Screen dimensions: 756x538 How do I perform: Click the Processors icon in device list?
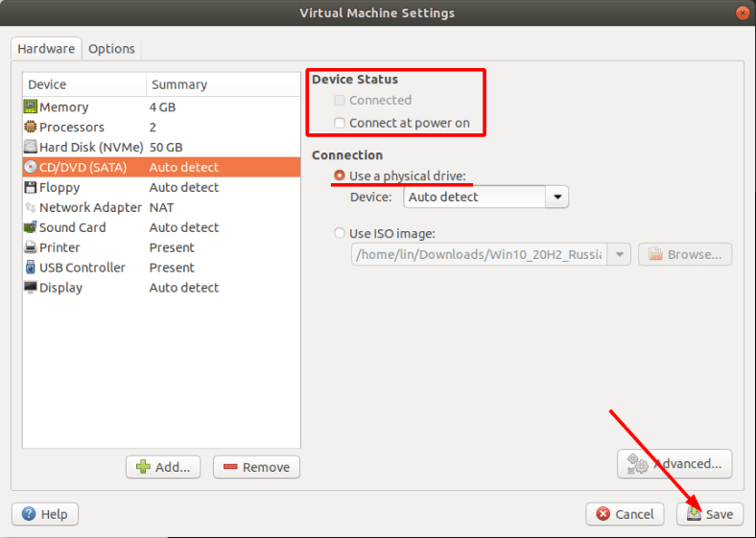pos(31,127)
